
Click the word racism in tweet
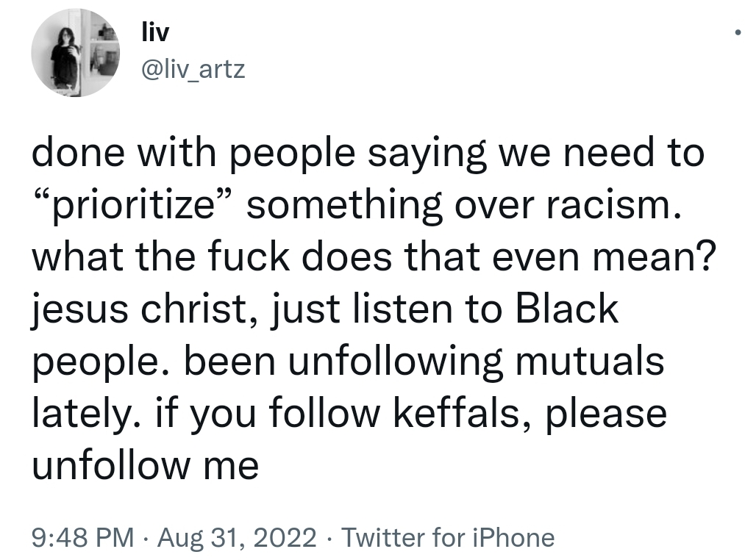pyautogui.click(x=613, y=205)
